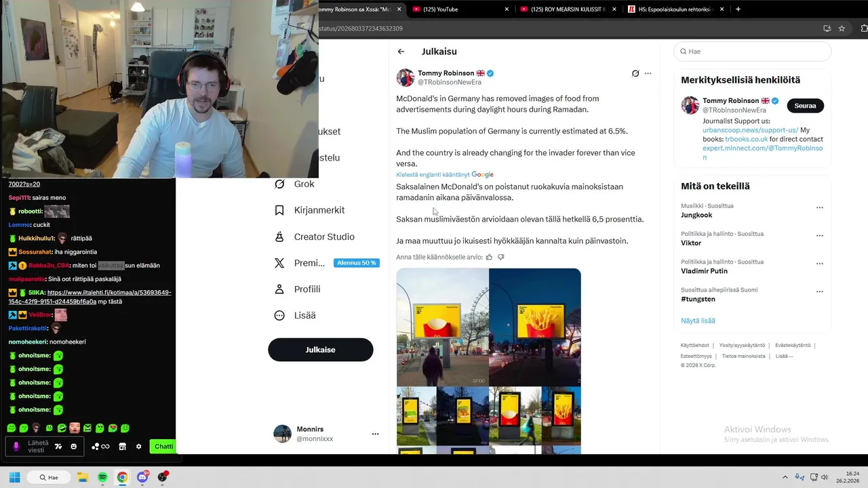The width and height of the screenshot is (868, 488).
Task: Open Profiili in the sidebar
Action: [x=297, y=289]
